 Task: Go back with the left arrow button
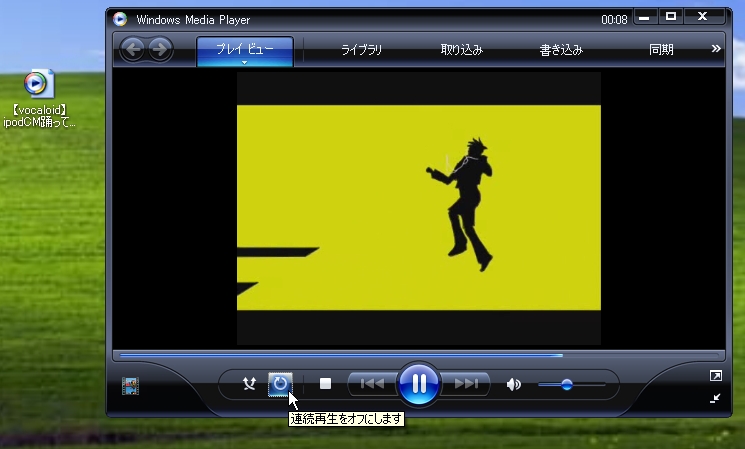133,49
